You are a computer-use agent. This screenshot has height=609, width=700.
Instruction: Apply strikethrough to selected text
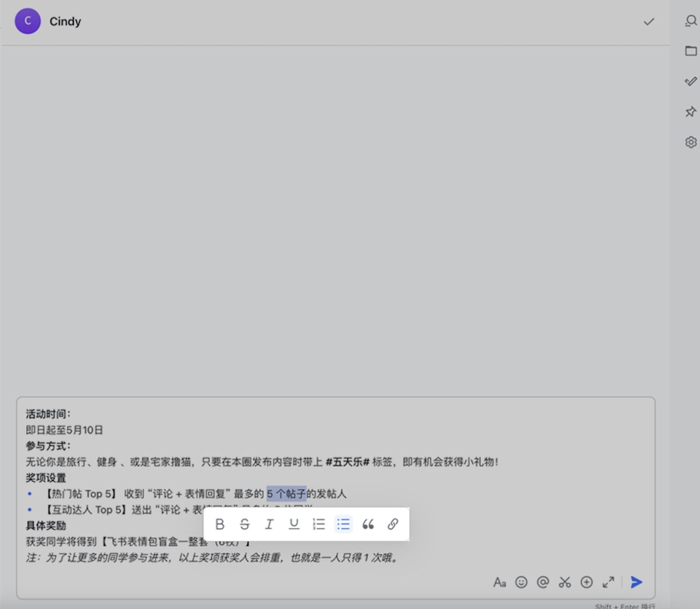click(244, 524)
